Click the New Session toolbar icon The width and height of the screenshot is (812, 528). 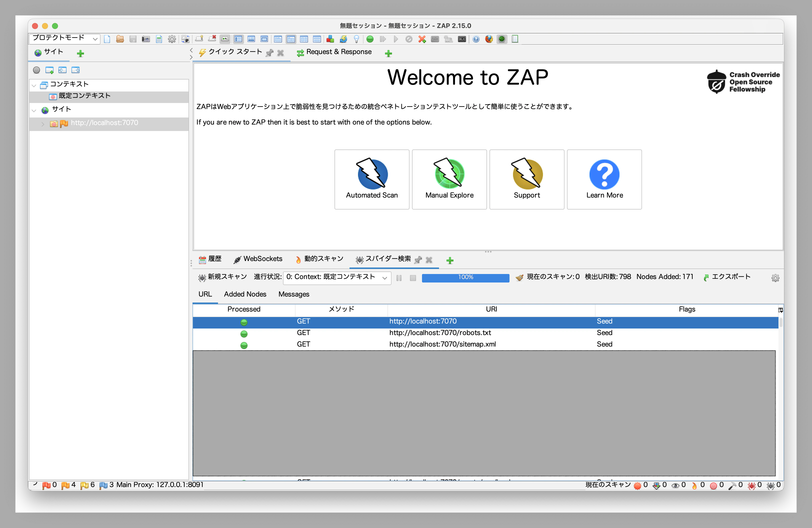pos(107,39)
